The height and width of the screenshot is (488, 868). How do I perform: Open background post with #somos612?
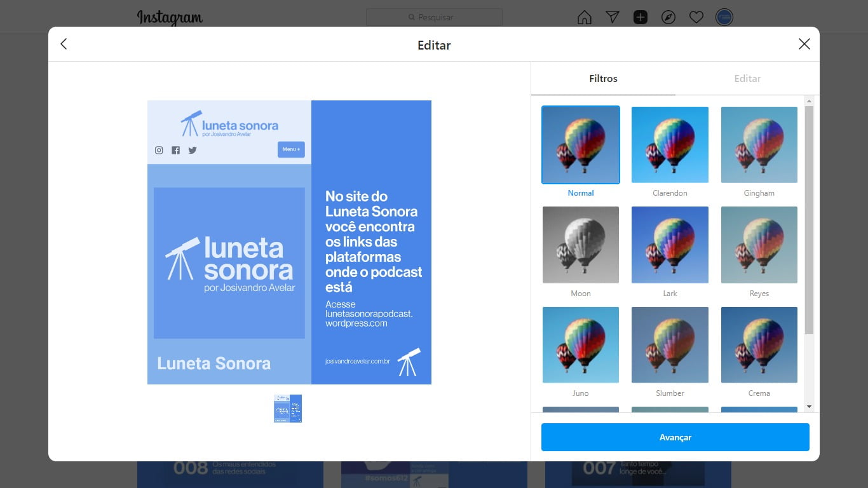[x=434, y=475]
